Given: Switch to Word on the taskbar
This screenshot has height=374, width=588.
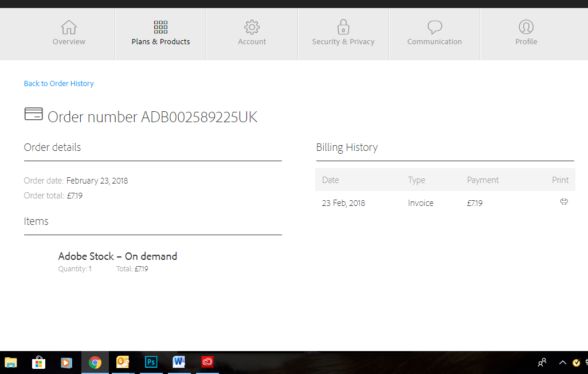Looking at the screenshot, I should tap(179, 363).
